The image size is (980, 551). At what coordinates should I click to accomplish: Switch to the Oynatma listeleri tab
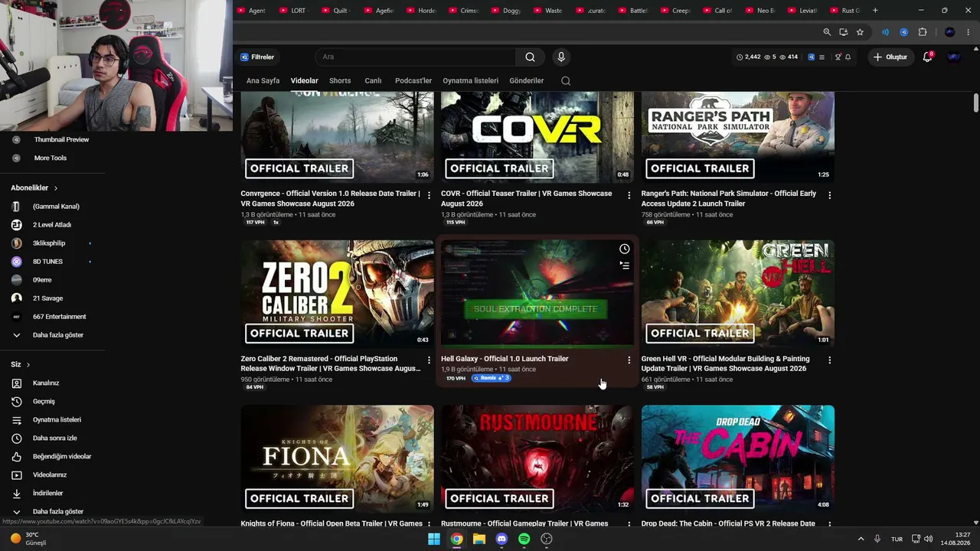point(470,80)
